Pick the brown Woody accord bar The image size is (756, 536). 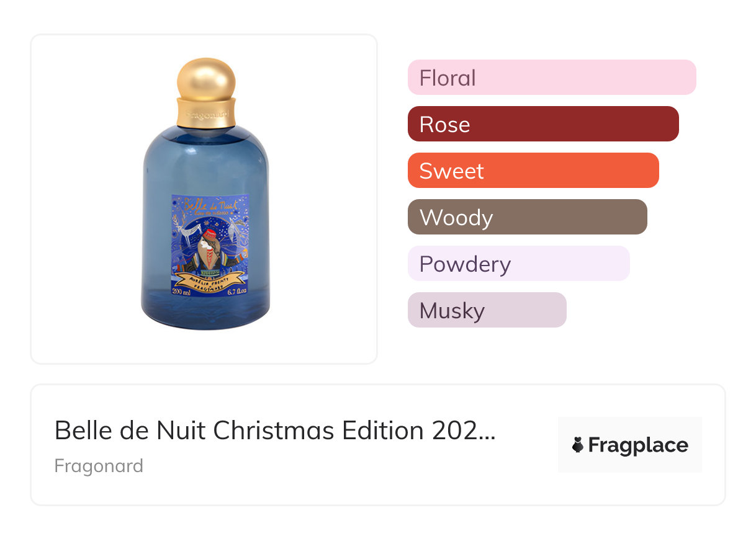527,217
